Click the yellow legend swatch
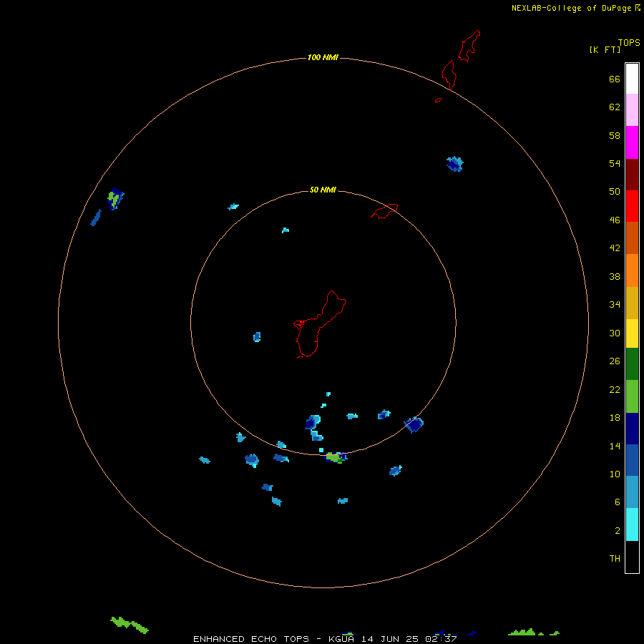Image resolution: width=644 pixels, height=644 pixels. [632, 333]
